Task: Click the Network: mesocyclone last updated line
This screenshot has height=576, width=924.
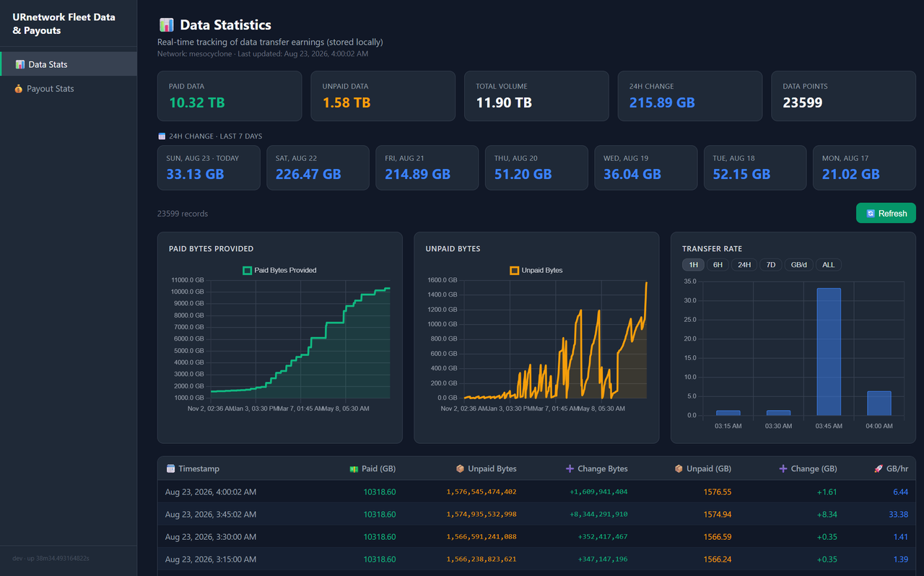Action: point(263,53)
